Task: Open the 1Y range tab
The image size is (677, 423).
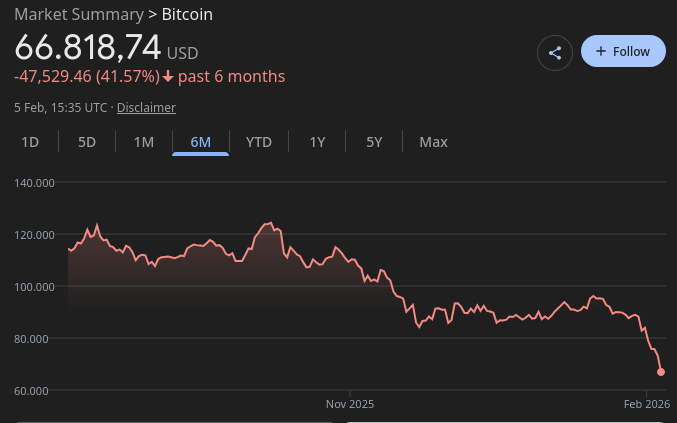Action: coord(317,142)
